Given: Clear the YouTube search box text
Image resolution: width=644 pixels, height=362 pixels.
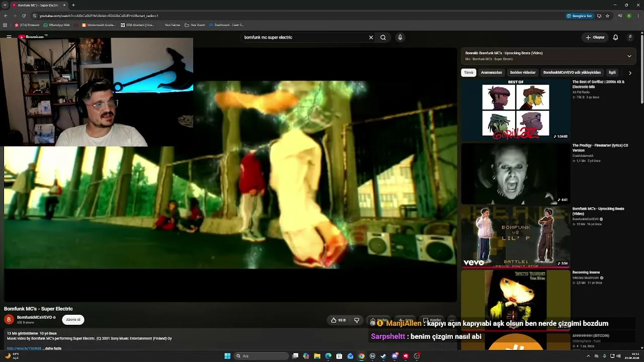Looking at the screenshot, I should coord(371,37).
